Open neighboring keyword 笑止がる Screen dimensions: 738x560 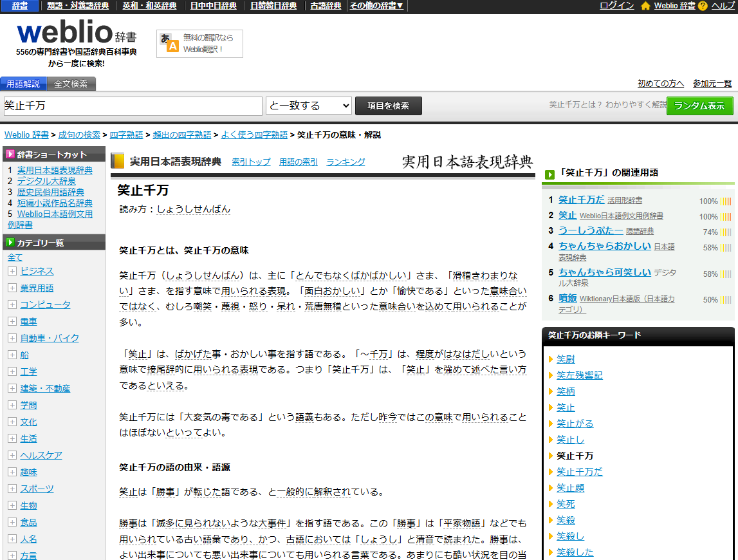575,424
